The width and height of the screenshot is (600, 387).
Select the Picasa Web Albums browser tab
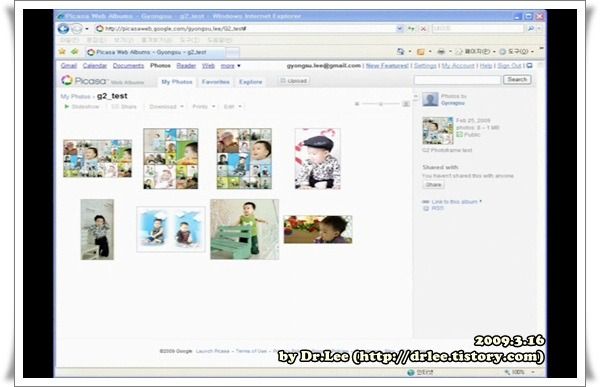pos(155,52)
